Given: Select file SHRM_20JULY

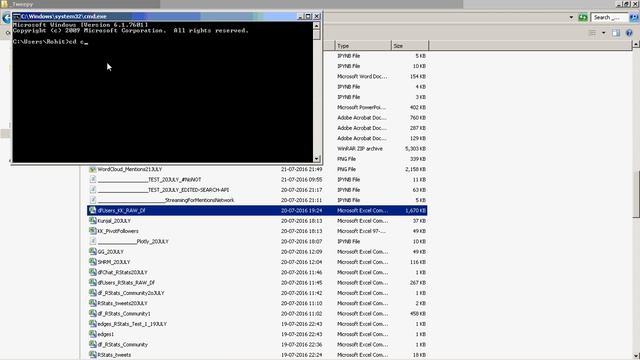Looking at the screenshot, I should tap(113, 262).
